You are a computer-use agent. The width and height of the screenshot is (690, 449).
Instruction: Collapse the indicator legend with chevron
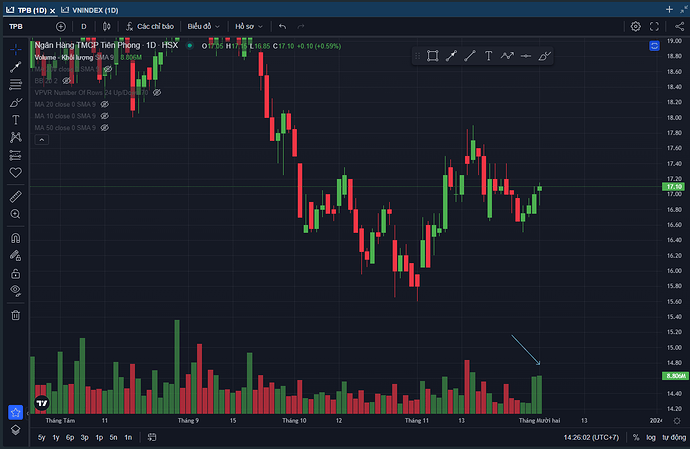click(41, 140)
